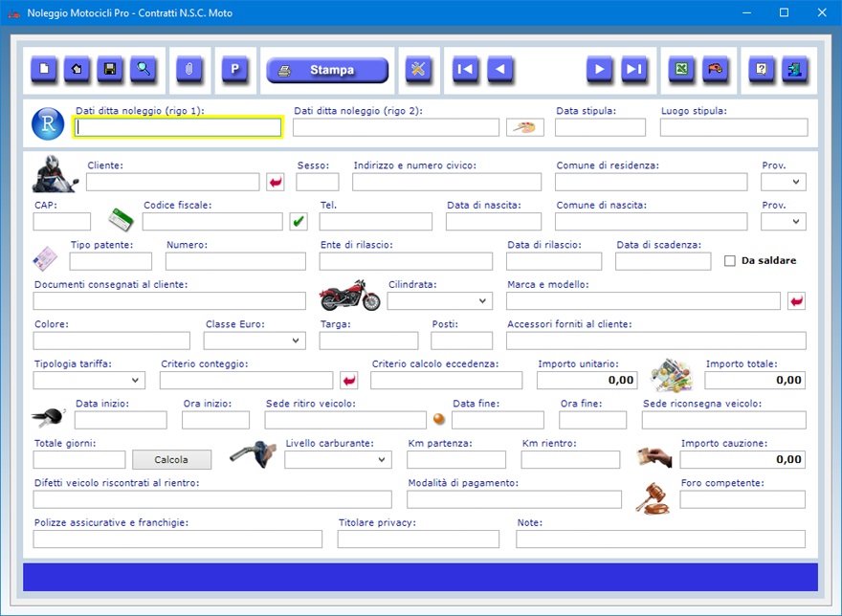
Task: Click the Stampa print button
Action: pyautogui.click(x=327, y=70)
